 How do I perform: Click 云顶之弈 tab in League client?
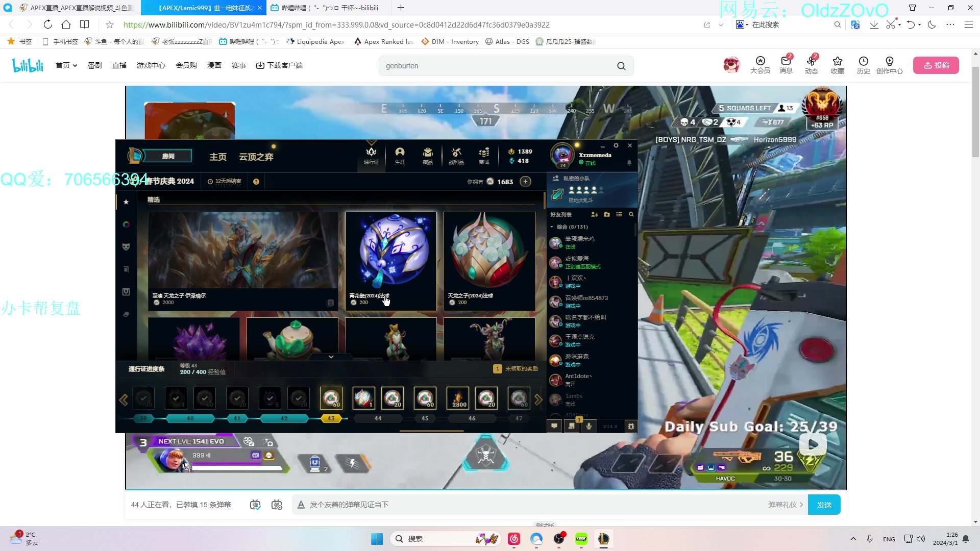256,157
